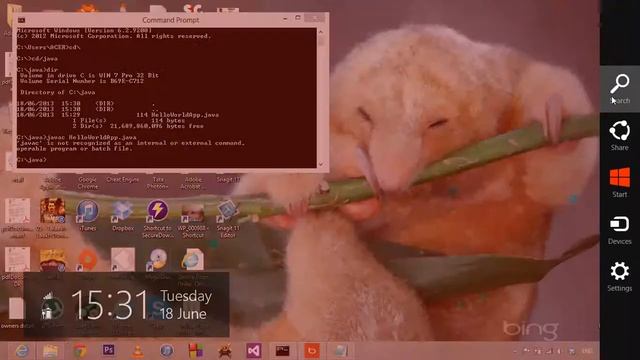Maximize the Command Prompt window

(298, 18)
